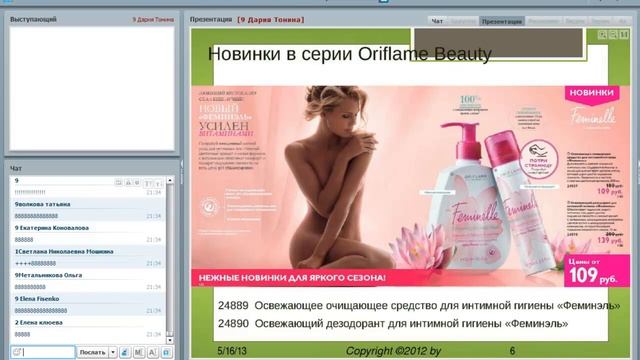Click slide line 24889 Освежающее очищающее средство
This screenshot has height=360, width=640.
tap(419, 305)
